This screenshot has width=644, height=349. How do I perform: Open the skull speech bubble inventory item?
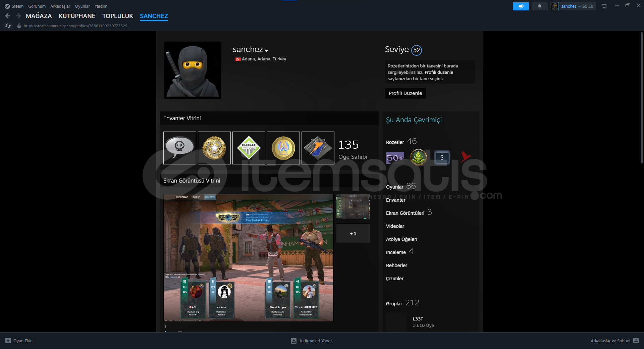(x=180, y=148)
